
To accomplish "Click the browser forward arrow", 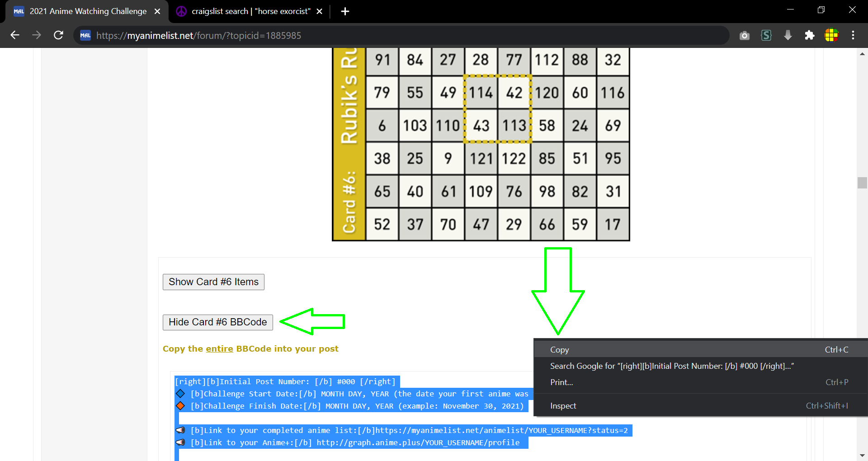I will tap(37, 35).
